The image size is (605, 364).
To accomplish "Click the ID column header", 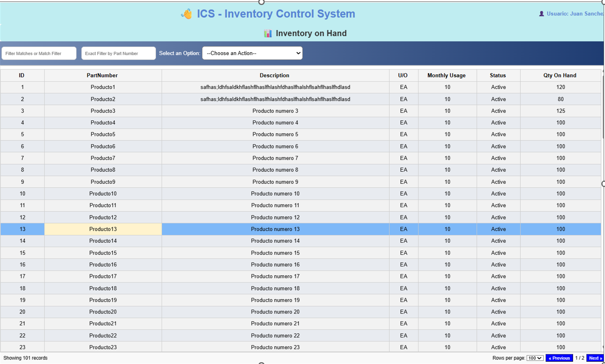I will [x=22, y=75].
